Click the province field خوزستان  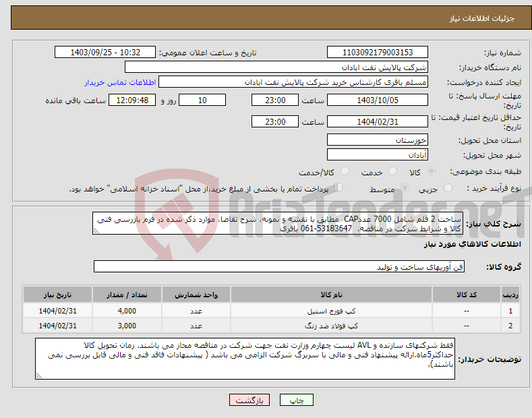[378, 140]
